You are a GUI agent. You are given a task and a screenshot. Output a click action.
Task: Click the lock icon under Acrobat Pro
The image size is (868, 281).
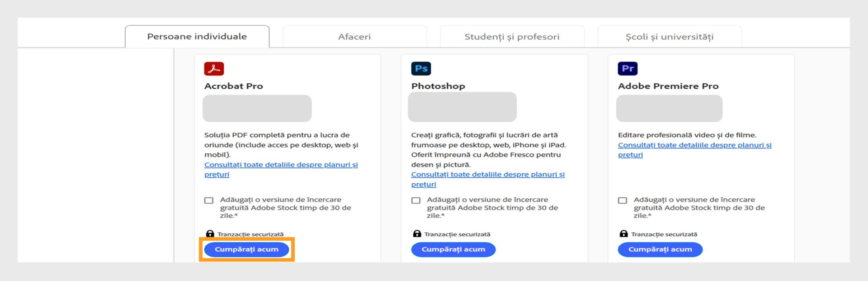click(210, 234)
